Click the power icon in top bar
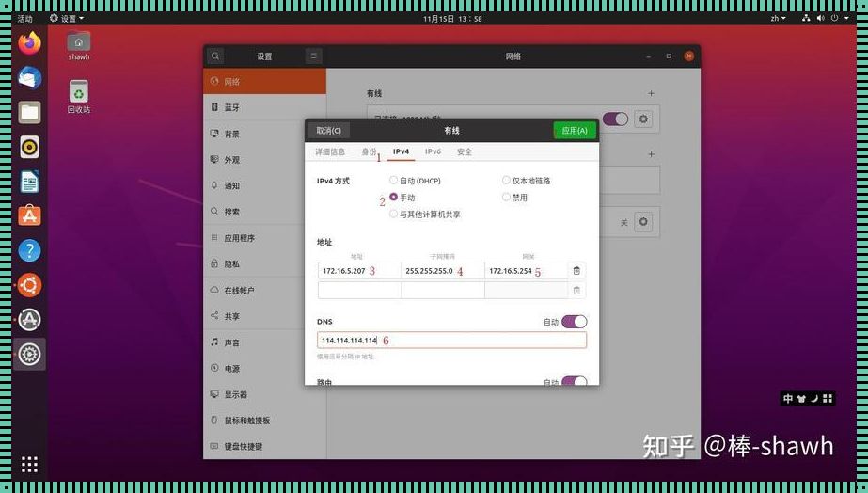 [834, 18]
